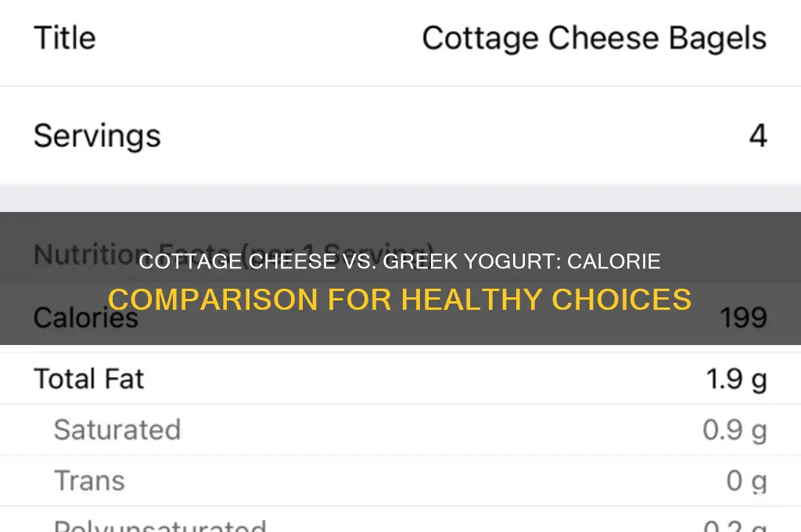Edit the Title value "Cottage Cheese Bagels"

[x=593, y=37]
